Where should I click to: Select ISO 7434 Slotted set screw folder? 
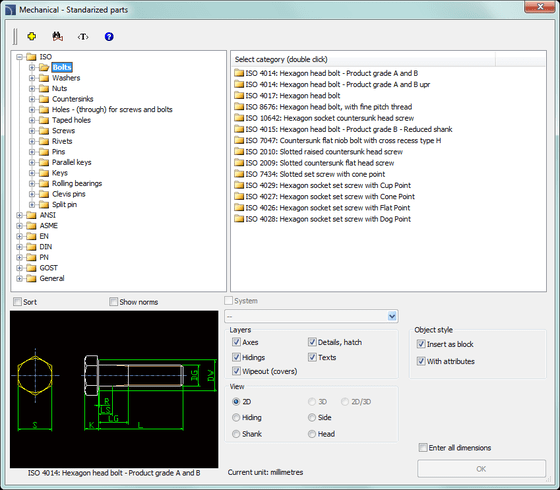[310, 174]
